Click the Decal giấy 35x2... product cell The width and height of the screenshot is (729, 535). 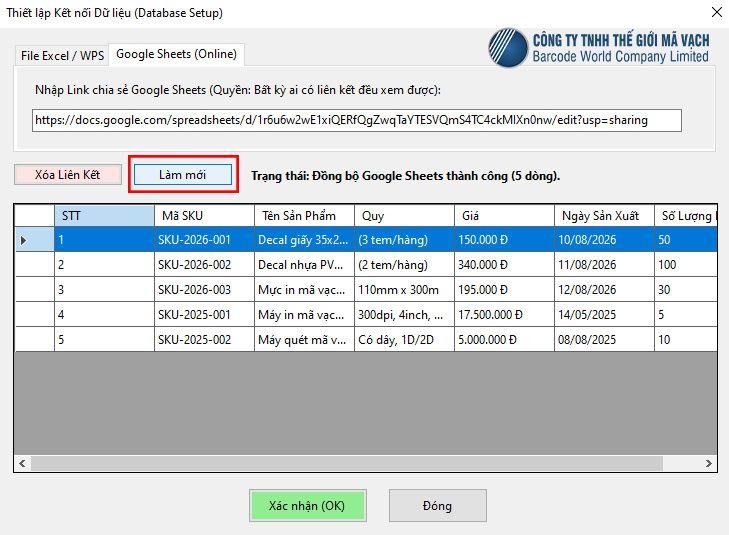click(304, 240)
